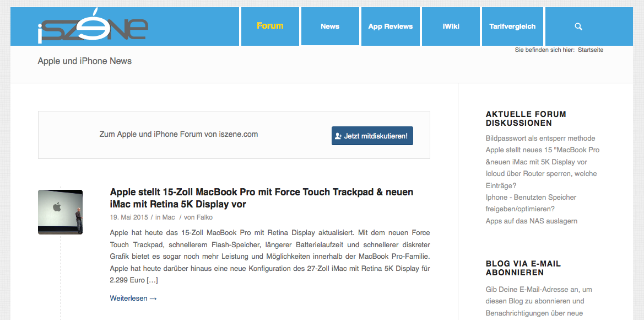Open App Reviews in the navigation bar

click(x=390, y=26)
